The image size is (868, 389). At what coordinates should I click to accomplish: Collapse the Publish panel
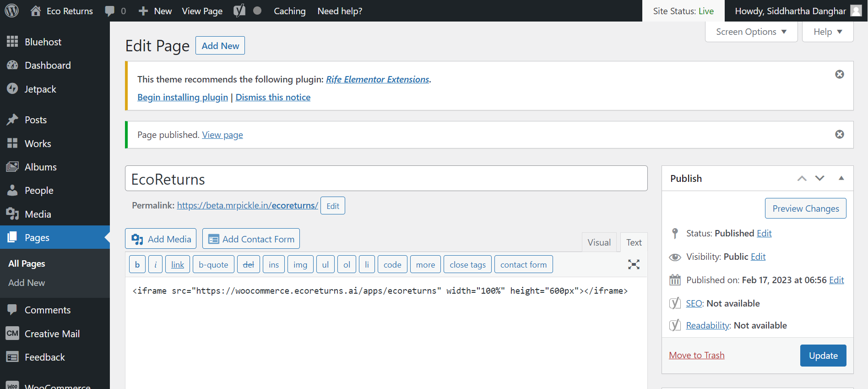pos(841,178)
